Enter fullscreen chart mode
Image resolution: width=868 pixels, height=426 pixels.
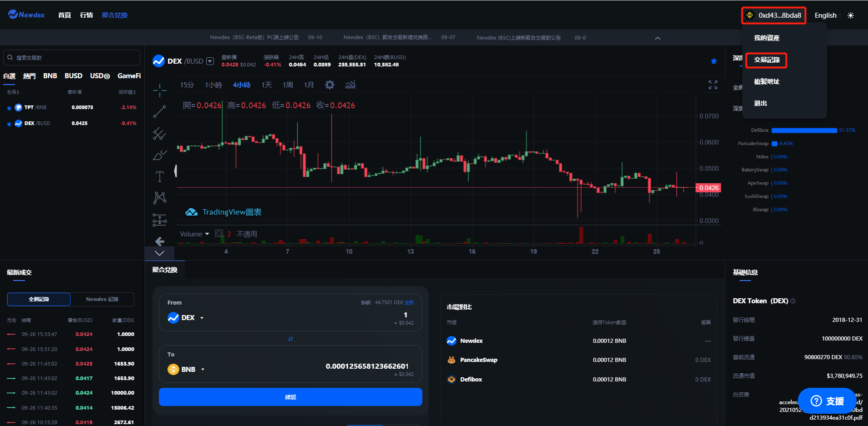coord(713,85)
